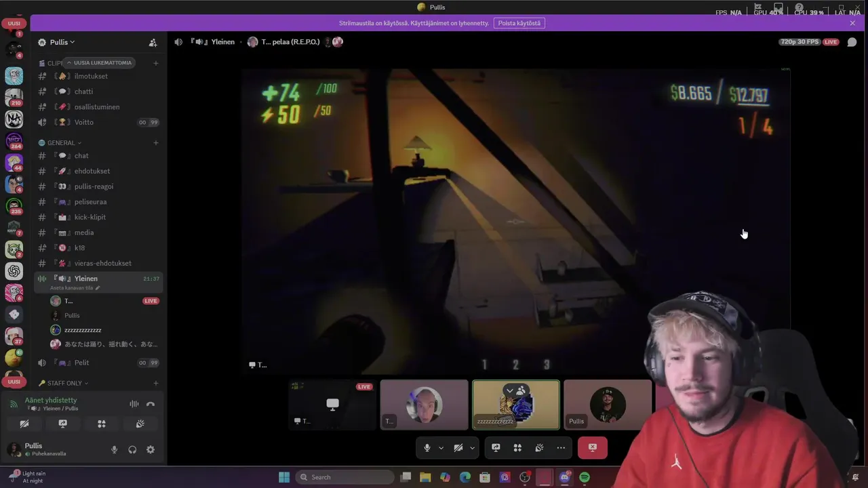Open the chat channel under GENERAL
868x488 pixels.
click(x=99, y=156)
